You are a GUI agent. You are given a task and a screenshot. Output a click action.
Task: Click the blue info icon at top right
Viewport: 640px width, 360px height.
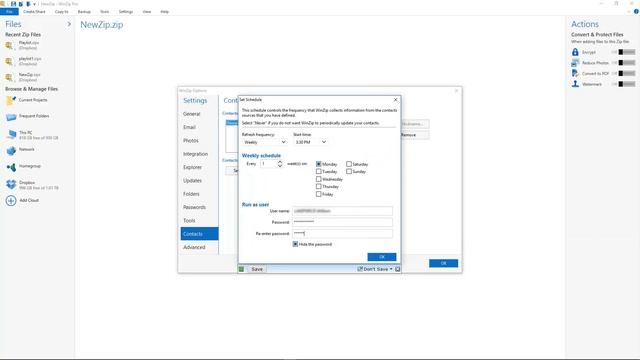636,11
